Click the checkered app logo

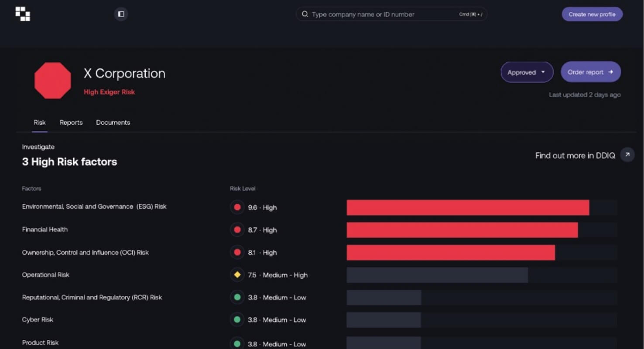click(23, 14)
